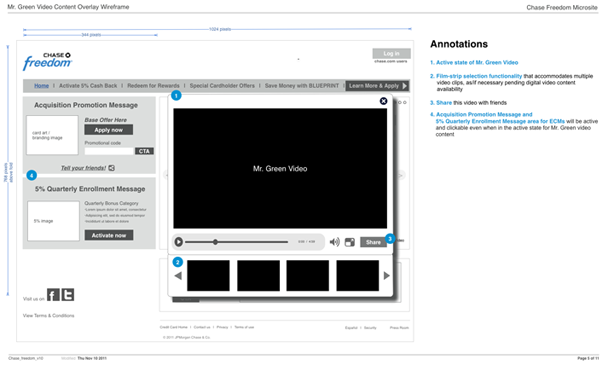Click 'Quarterly Bonus Category' text
This screenshot has height=375, width=600.
tap(111, 203)
